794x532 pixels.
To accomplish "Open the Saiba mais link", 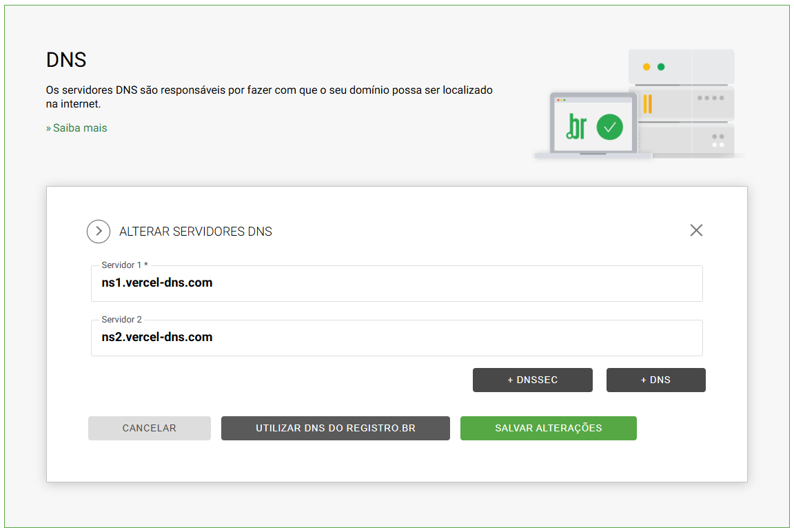I will tap(77, 128).
